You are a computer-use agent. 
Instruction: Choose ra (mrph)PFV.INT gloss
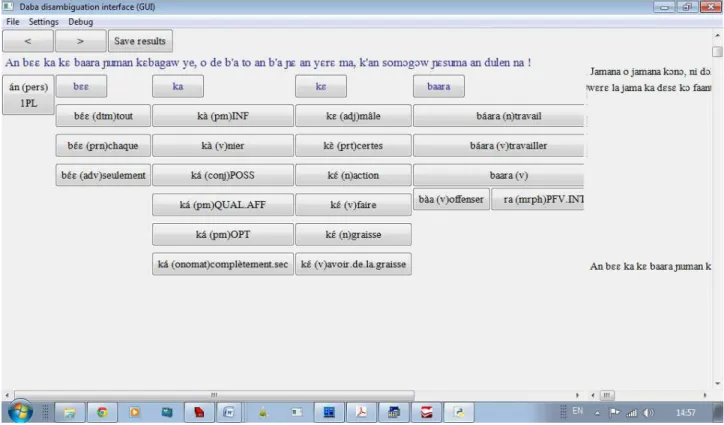[x=538, y=199]
